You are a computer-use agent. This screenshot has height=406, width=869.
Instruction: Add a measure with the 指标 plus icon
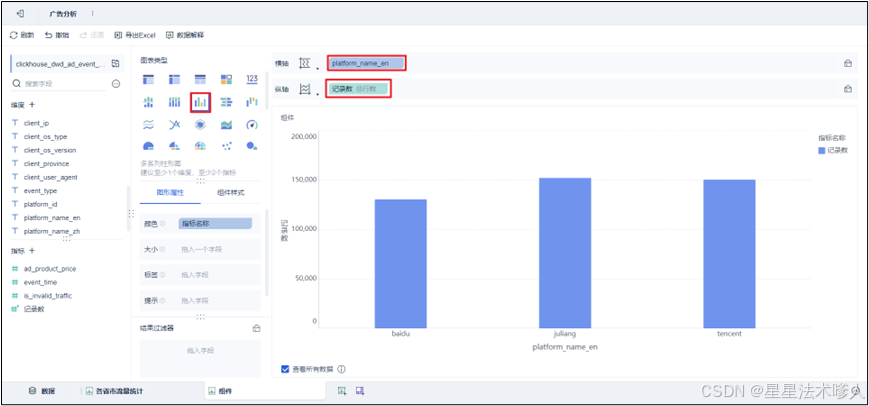pos(32,250)
